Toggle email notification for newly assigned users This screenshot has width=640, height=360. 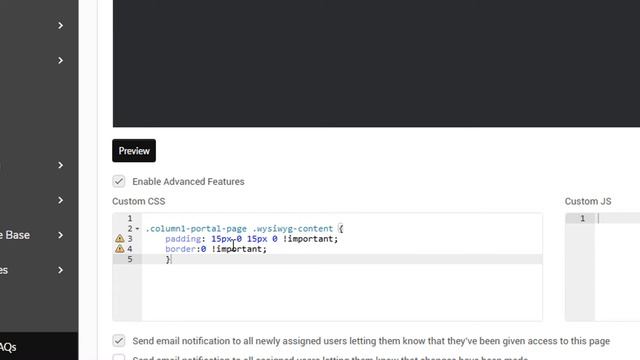click(x=119, y=340)
